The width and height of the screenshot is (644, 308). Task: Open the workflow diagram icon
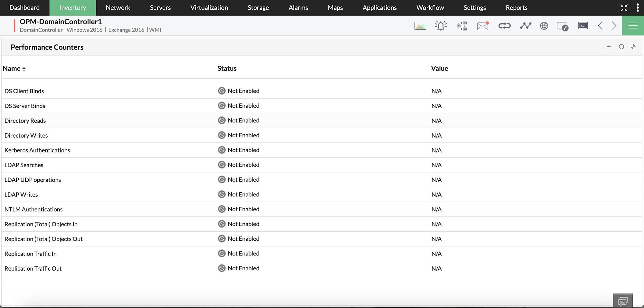coord(462,26)
